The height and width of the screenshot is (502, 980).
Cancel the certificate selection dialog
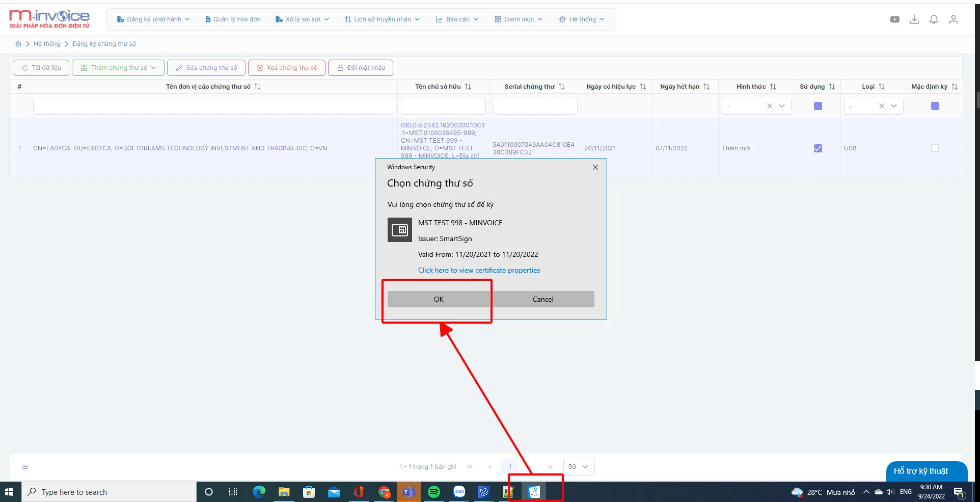click(x=543, y=299)
